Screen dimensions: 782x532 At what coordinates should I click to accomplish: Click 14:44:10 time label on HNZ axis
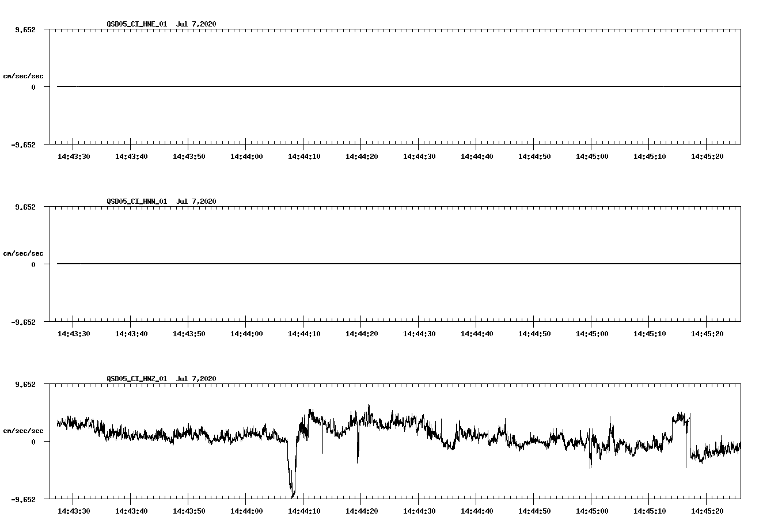304,511
